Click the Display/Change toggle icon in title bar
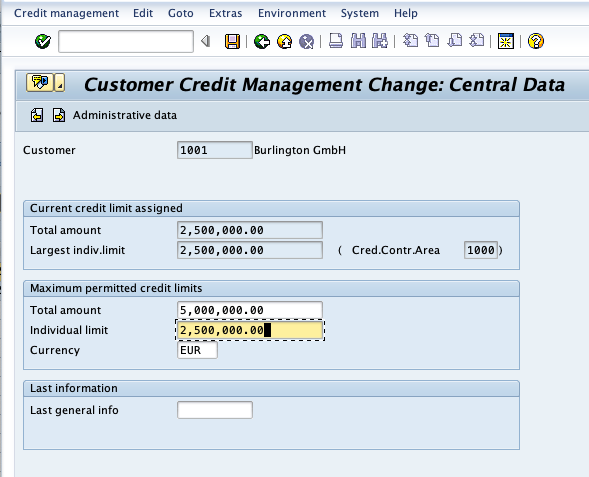 click(x=39, y=82)
